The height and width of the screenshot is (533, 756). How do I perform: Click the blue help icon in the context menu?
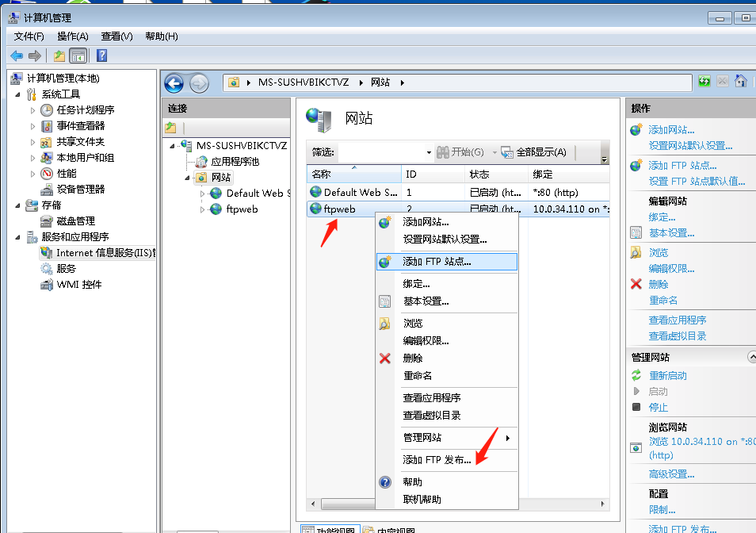click(385, 481)
